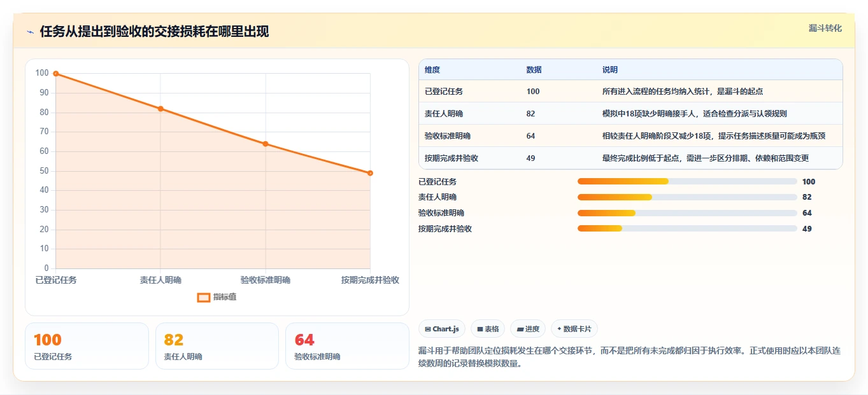
Task: Click the lightning icon beside the page title
Action: click(x=31, y=32)
